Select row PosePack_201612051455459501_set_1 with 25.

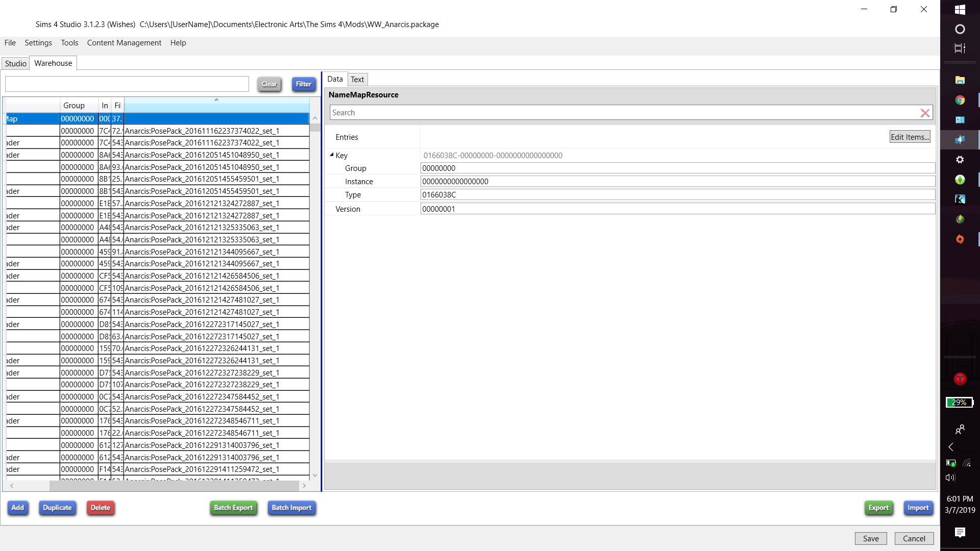[x=158, y=179]
